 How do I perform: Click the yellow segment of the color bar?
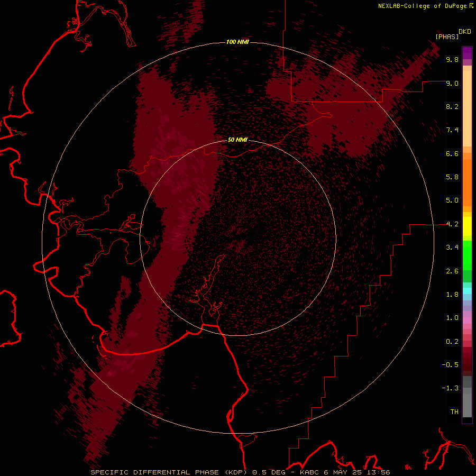click(x=467, y=226)
